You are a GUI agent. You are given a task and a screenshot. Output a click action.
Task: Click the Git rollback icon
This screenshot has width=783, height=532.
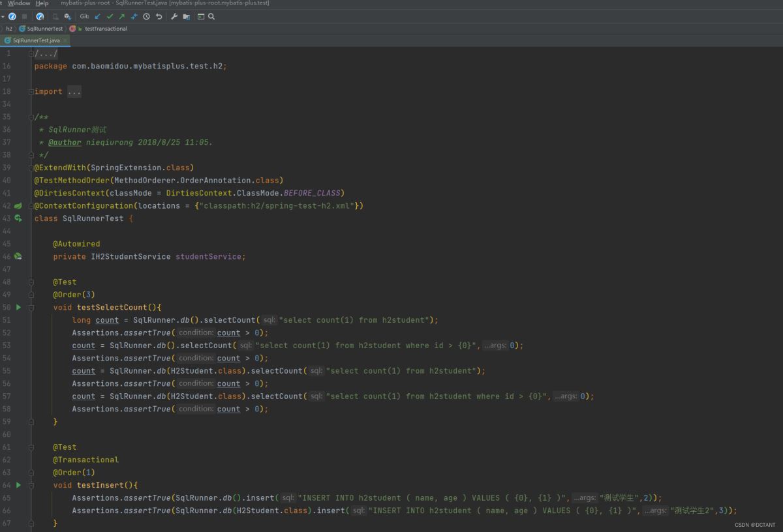pos(159,16)
